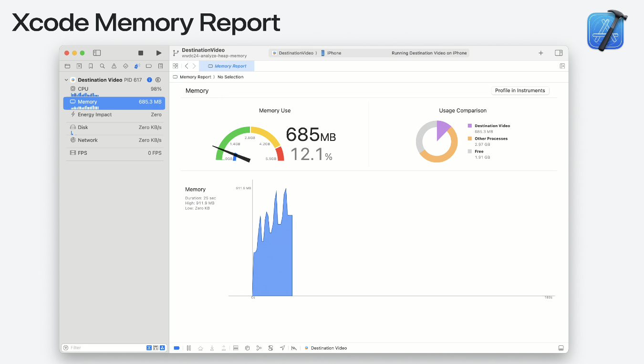Viewport: 644px width, 364px height.
Task: Toggle the middle blue filter scope button
Action: tap(156, 348)
